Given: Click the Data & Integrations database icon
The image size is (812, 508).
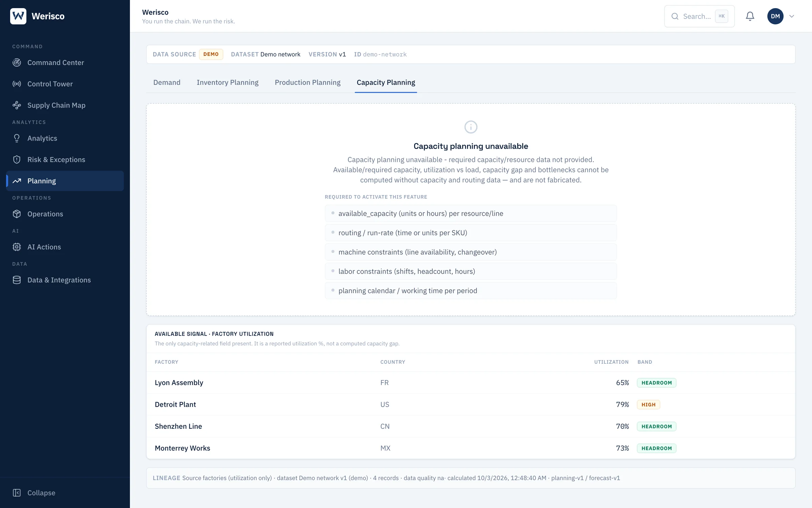Looking at the screenshot, I should click(17, 280).
